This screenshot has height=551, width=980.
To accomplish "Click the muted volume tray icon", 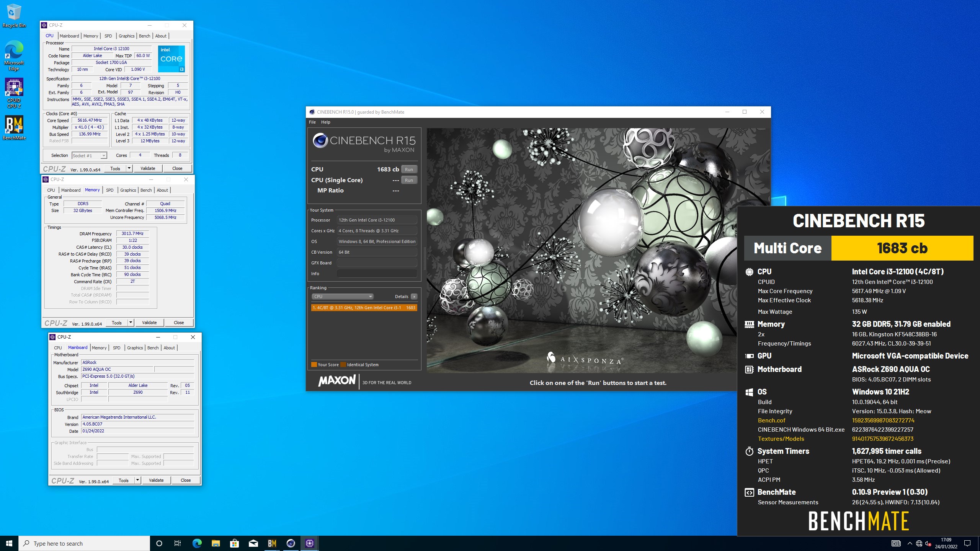I will [x=928, y=543].
